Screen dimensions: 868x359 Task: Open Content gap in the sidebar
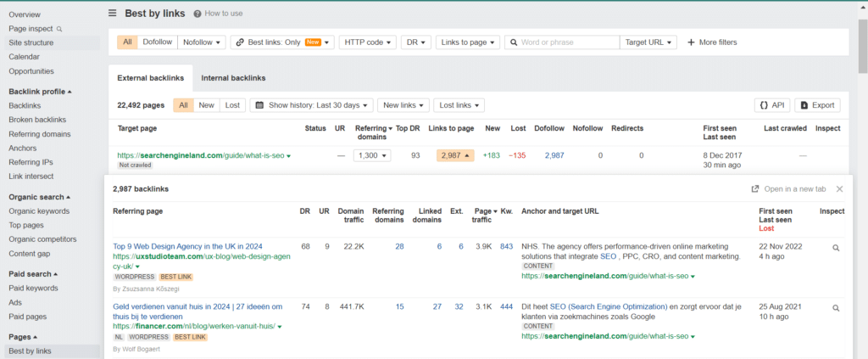(x=30, y=254)
